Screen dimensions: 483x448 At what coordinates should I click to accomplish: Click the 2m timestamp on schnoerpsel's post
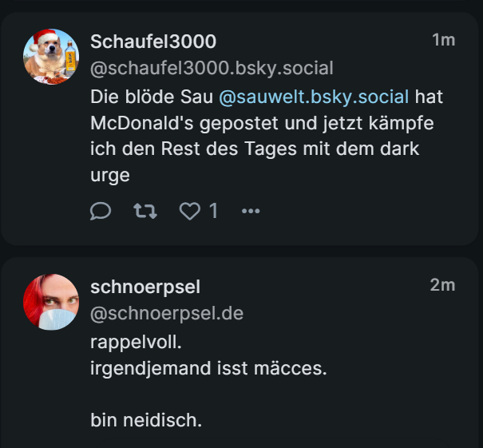(x=442, y=285)
